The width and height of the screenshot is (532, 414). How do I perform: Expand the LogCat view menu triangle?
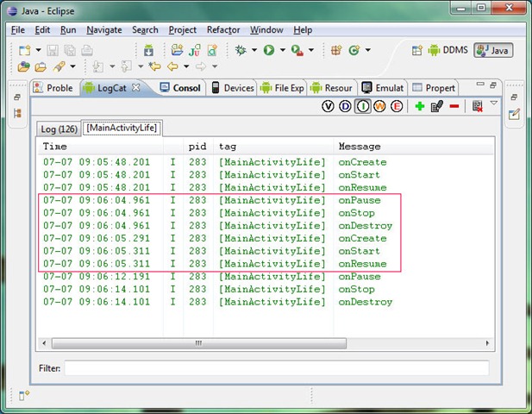pos(494,103)
